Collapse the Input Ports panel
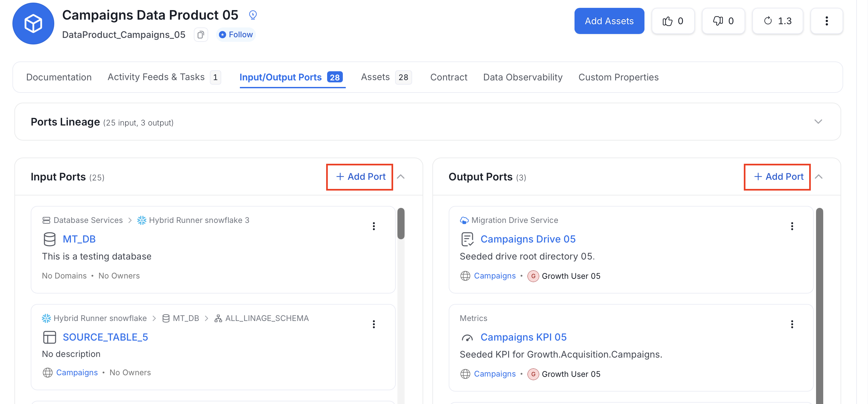Viewport: 868px width, 404px height. [x=401, y=177]
